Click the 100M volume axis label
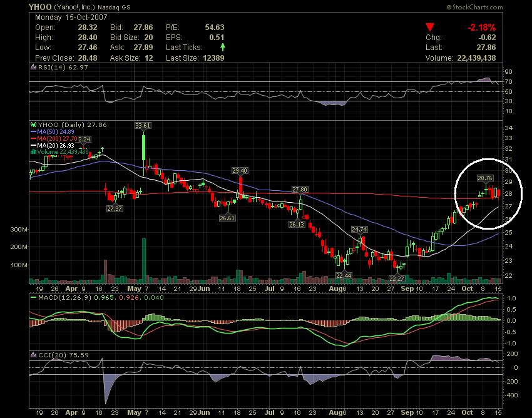The width and height of the screenshot is (532, 418). pyautogui.click(x=19, y=265)
